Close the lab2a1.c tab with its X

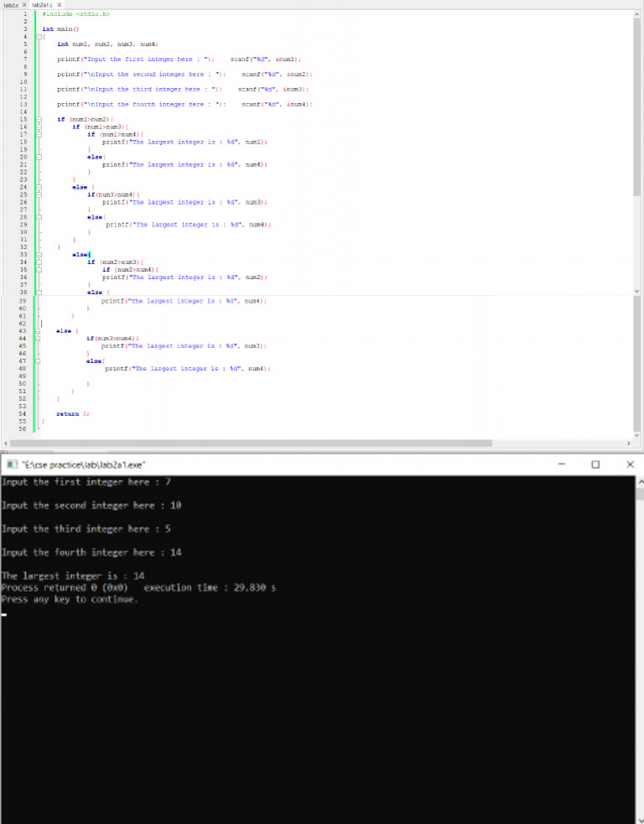[60, 5]
